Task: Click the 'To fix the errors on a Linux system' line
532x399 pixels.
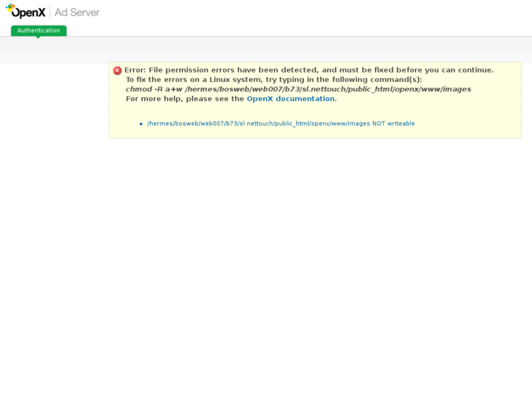Action: (274, 80)
